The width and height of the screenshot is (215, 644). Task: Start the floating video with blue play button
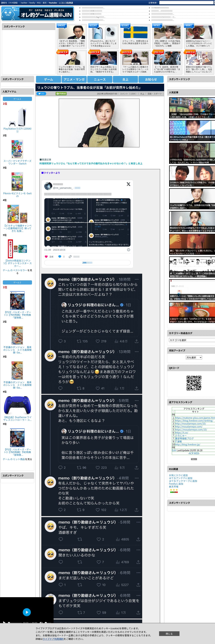tap(27, 612)
